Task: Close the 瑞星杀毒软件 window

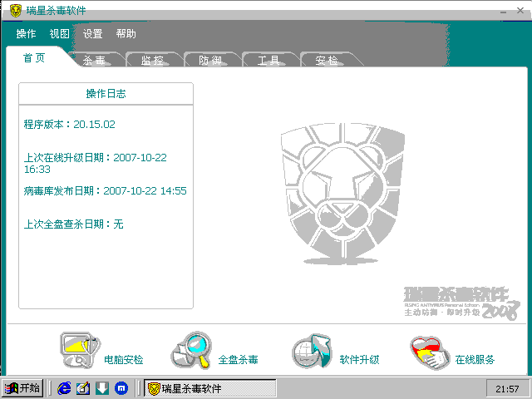Action: pyautogui.click(x=520, y=11)
